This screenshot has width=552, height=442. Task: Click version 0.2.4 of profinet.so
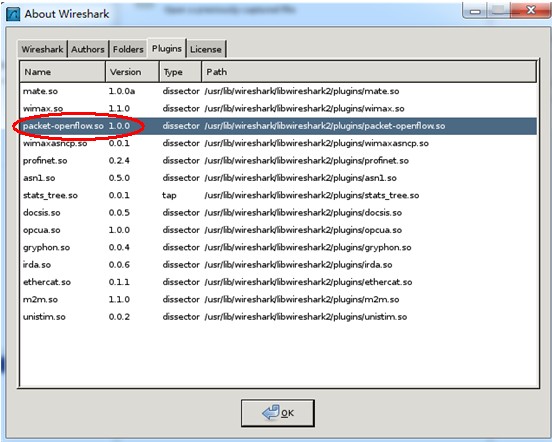coord(119,160)
